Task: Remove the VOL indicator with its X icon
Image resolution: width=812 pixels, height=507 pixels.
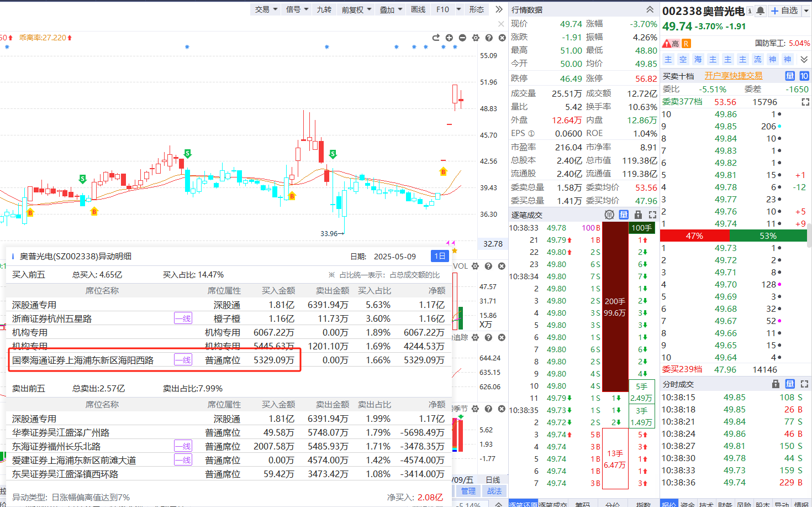Action: click(x=502, y=266)
